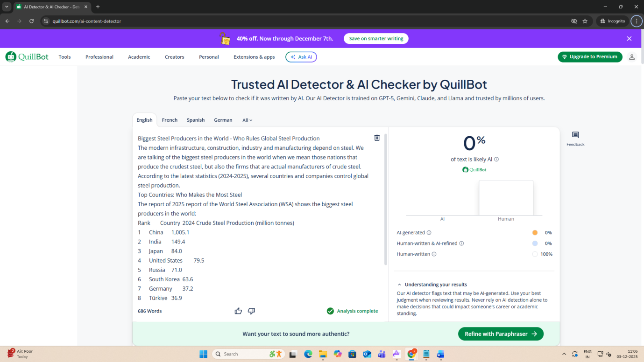The image size is (644, 362).
Task: Click the QuillBot logo
Action: [27, 57]
